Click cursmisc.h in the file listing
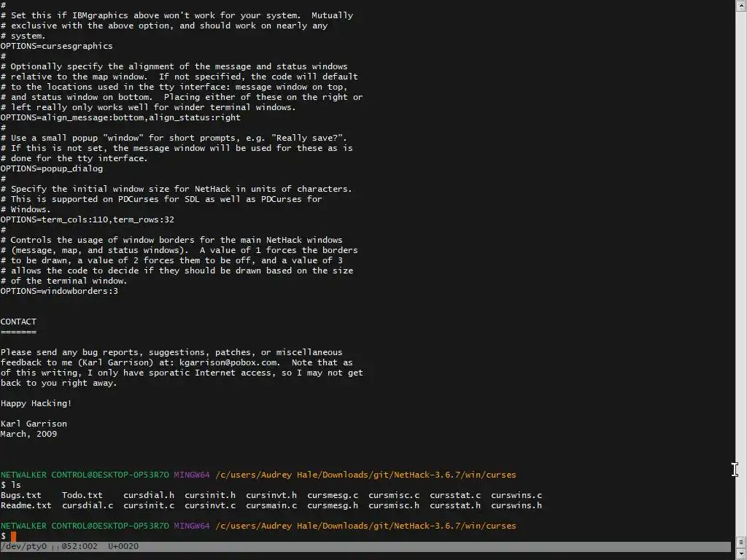 394,505
